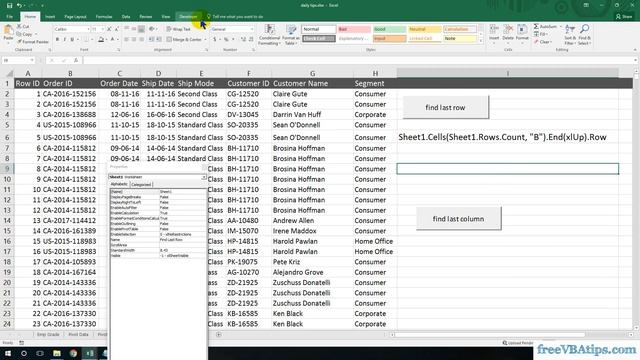Select cell with Darrin Van Huff
The height and width of the screenshot is (360, 640).
click(x=312, y=115)
